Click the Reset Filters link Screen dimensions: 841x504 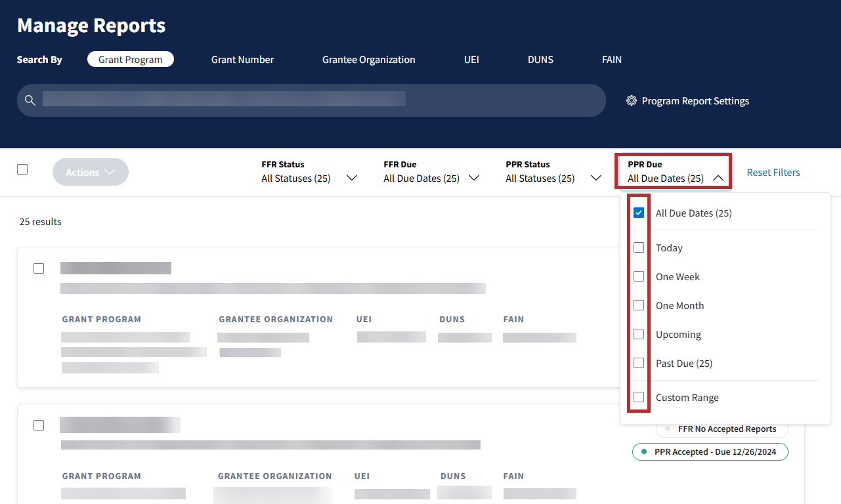point(773,173)
